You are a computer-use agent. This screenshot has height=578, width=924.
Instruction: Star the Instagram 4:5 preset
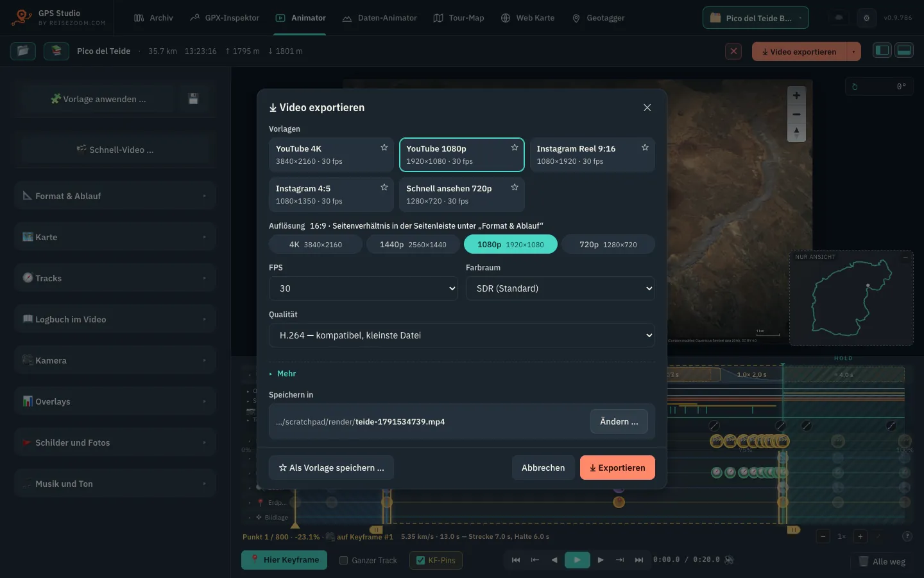pyautogui.click(x=384, y=188)
